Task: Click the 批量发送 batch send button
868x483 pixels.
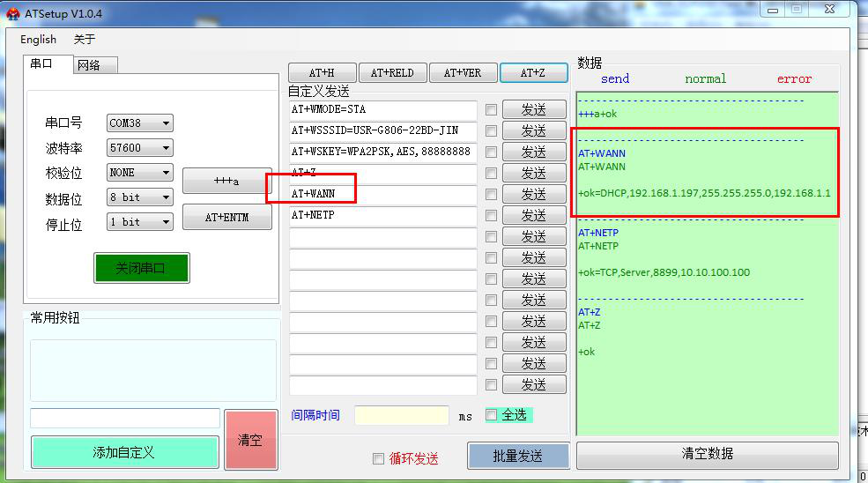Action: click(x=517, y=456)
